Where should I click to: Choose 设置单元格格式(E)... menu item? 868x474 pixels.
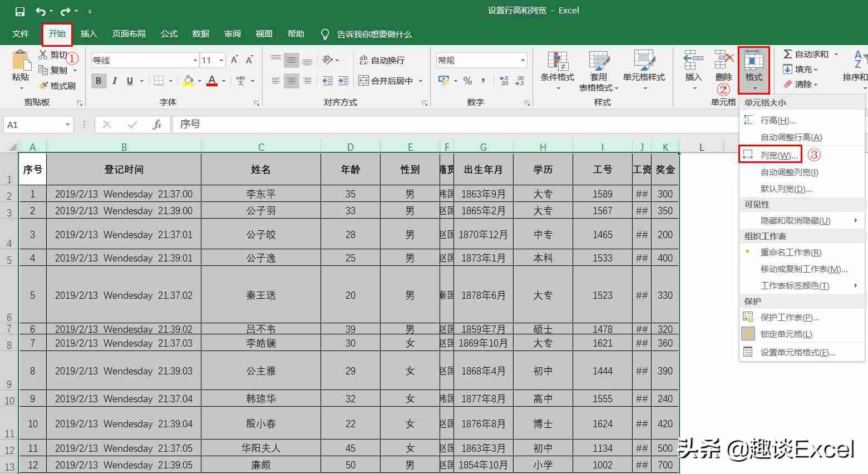[802, 352]
